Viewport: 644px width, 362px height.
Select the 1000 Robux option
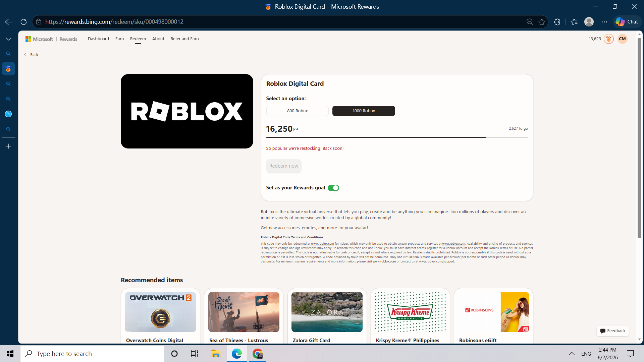coord(364,111)
